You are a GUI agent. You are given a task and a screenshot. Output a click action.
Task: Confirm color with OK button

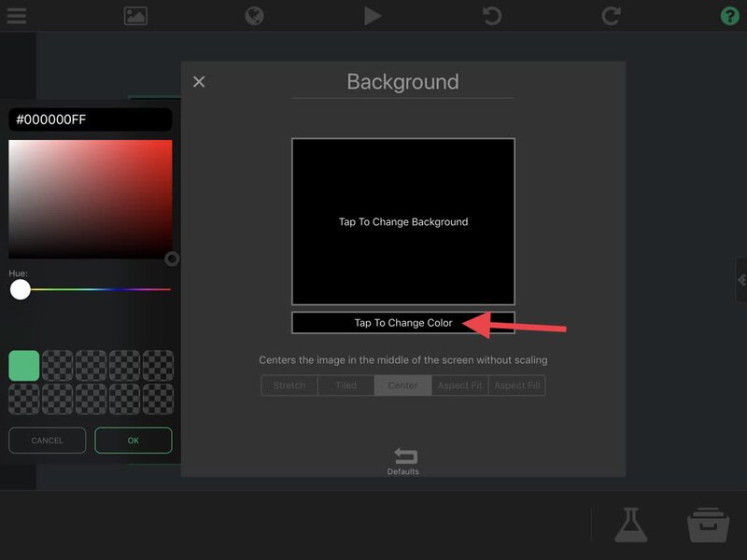[x=134, y=441]
